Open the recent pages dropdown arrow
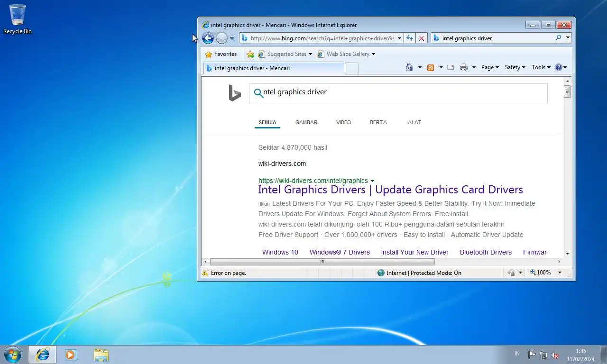607x364 pixels. point(232,38)
